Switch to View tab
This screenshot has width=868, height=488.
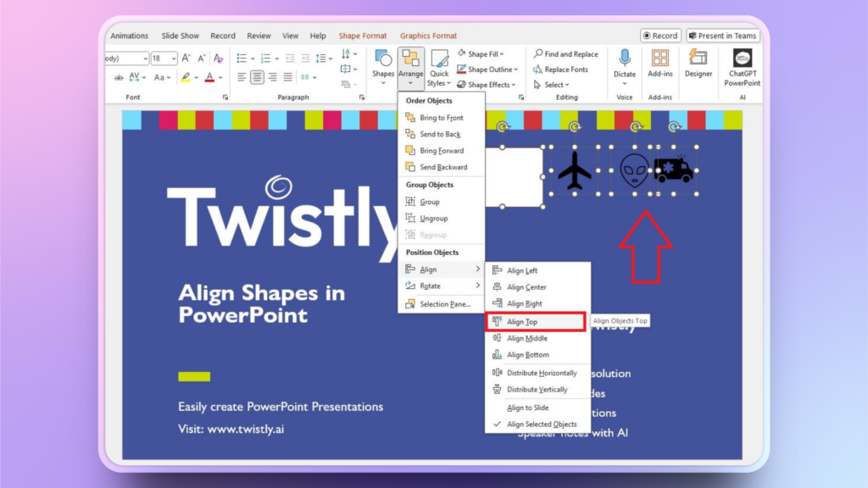pos(290,36)
